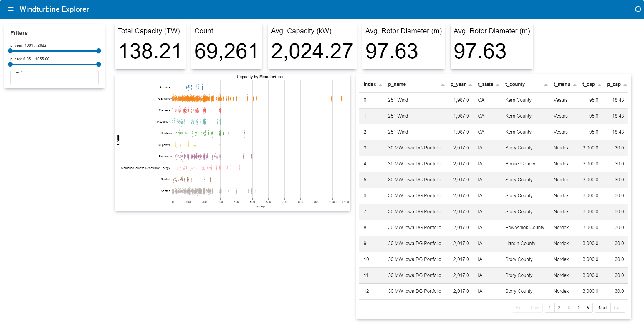Go to table page 4
The height and width of the screenshot is (332, 644).
tap(578, 308)
